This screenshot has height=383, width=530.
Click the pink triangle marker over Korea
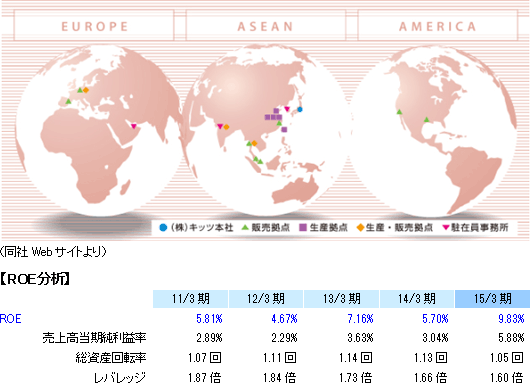click(x=287, y=109)
